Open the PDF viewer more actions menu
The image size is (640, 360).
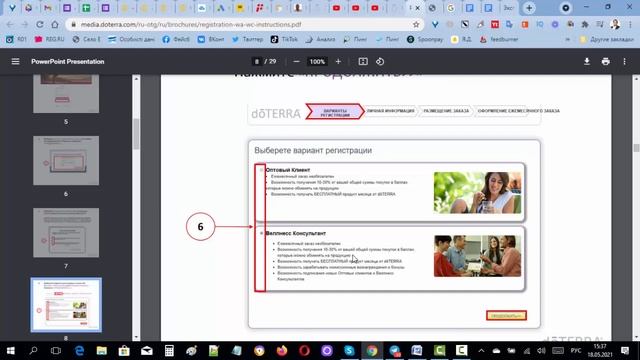624,62
